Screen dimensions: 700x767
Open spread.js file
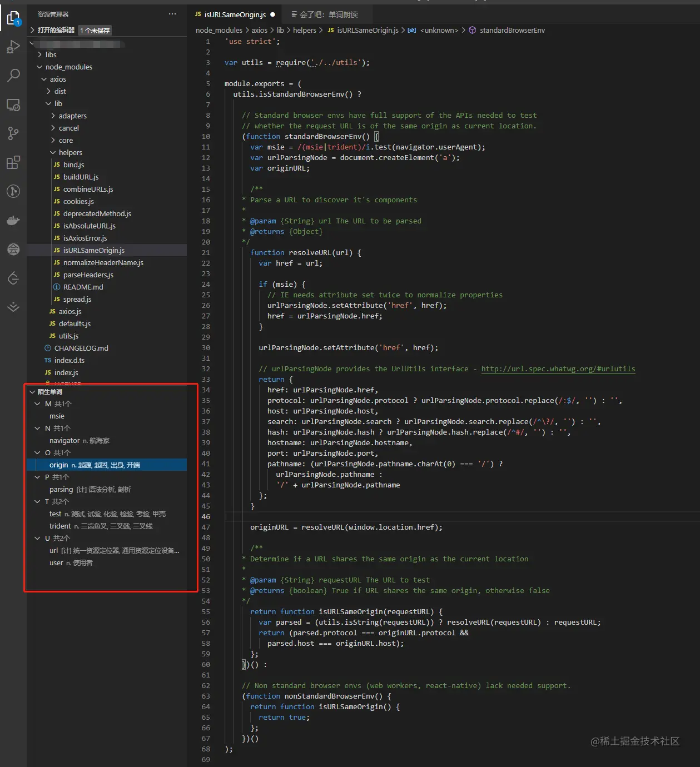(77, 299)
